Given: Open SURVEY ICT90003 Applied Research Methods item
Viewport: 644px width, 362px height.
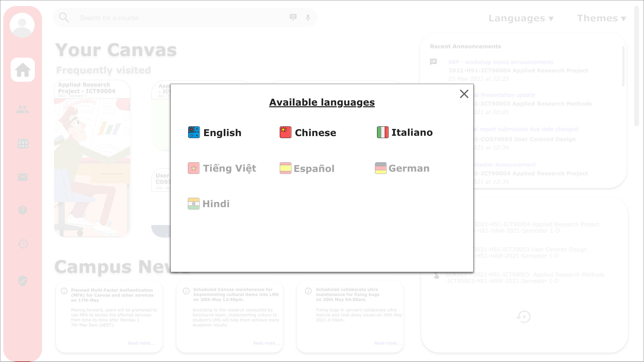Looking at the screenshot, I should [525, 278].
